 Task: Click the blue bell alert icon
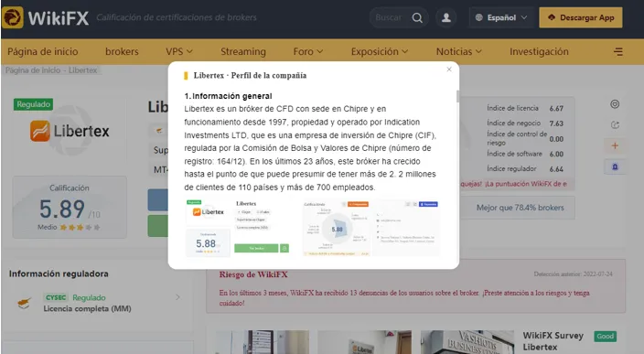(615, 166)
